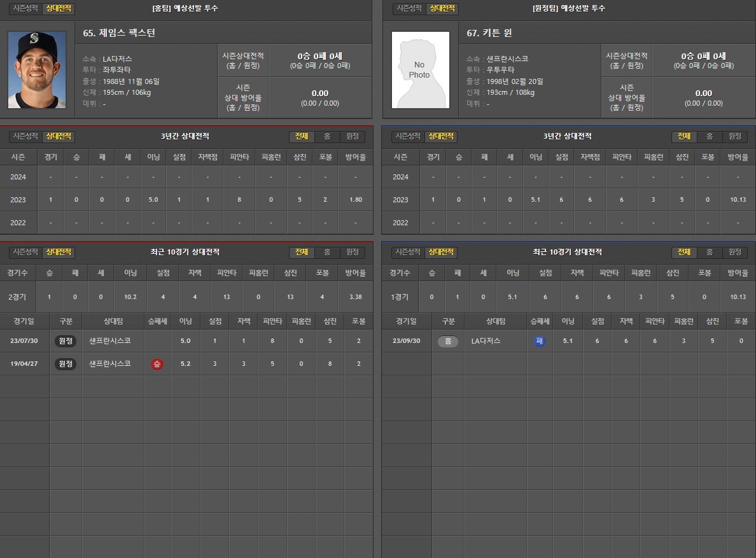Select 홈 filter in away 최근 10경기
This screenshot has height=558, width=756.
710,252
